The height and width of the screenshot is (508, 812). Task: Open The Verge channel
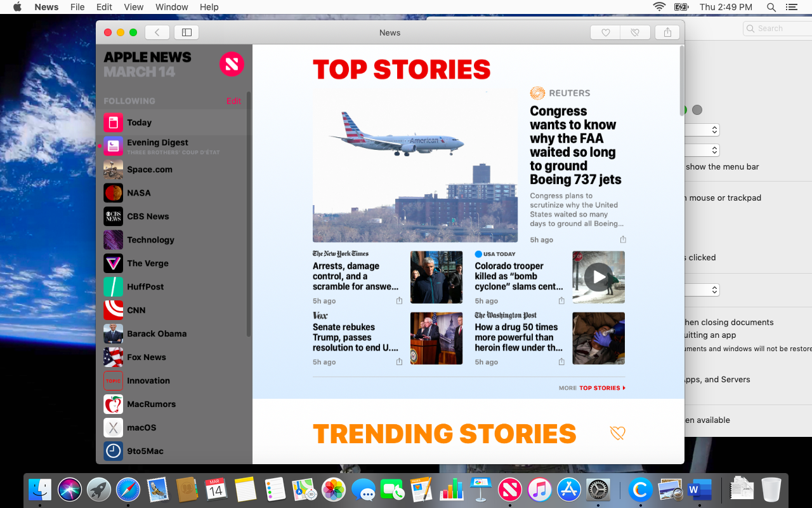(x=174, y=264)
